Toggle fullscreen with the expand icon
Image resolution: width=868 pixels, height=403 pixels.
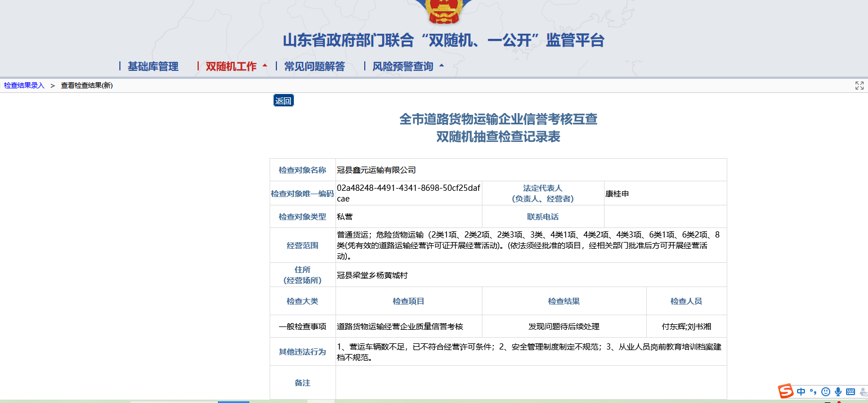click(859, 86)
